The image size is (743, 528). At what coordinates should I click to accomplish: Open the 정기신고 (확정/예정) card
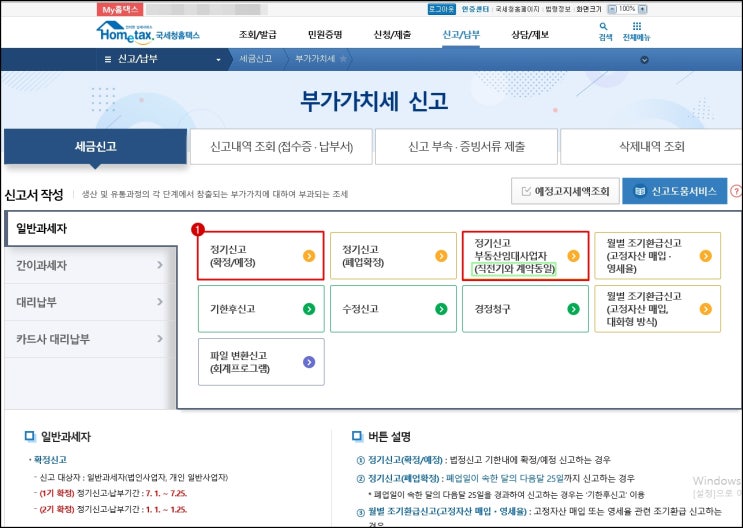[261, 256]
